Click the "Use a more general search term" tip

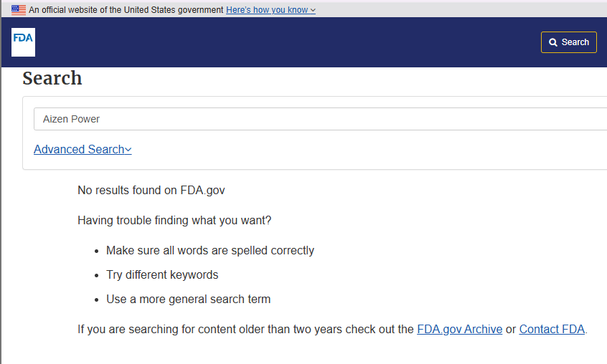click(x=188, y=300)
